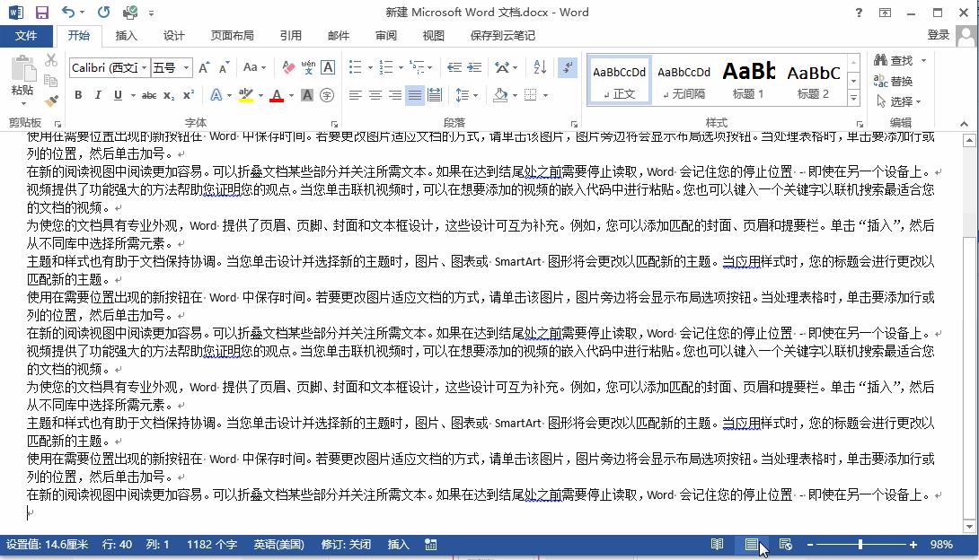
Task: Select the 标题 1 style
Action: tap(748, 79)
